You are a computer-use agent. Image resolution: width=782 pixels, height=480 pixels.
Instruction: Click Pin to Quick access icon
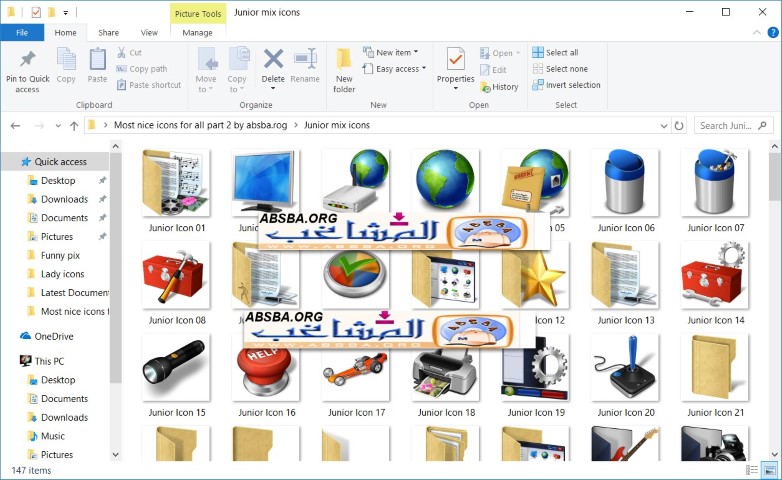pyautogui.click(x=27, y=59)
